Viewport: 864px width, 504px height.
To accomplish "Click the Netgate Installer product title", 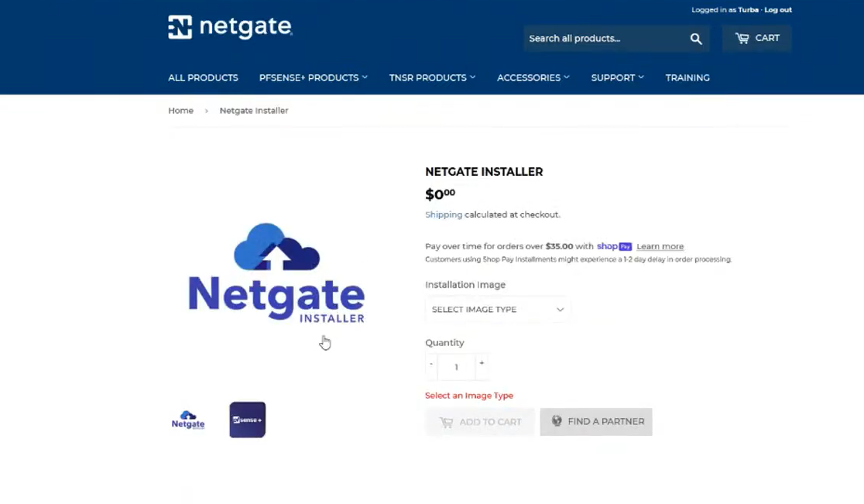I will [x=484, y=172].
